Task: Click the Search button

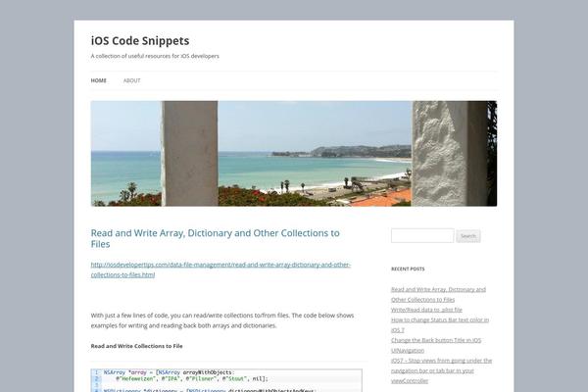Action: click(468, 236)
